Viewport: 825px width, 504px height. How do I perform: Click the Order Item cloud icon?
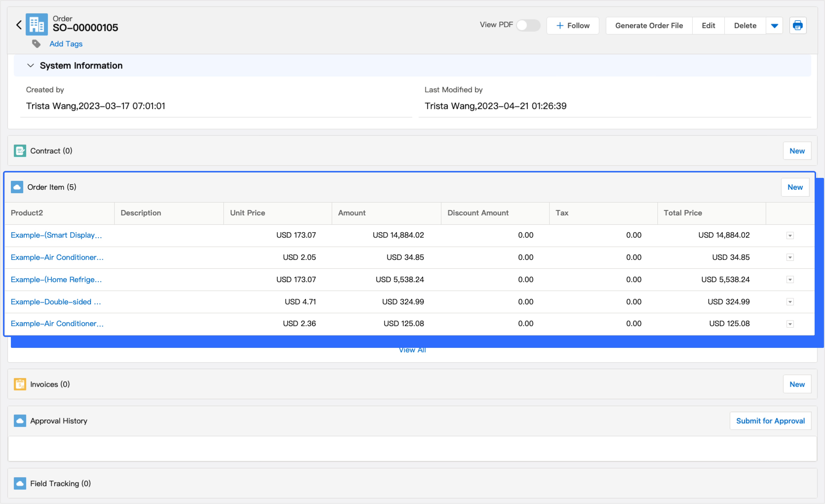click(17, 187)
